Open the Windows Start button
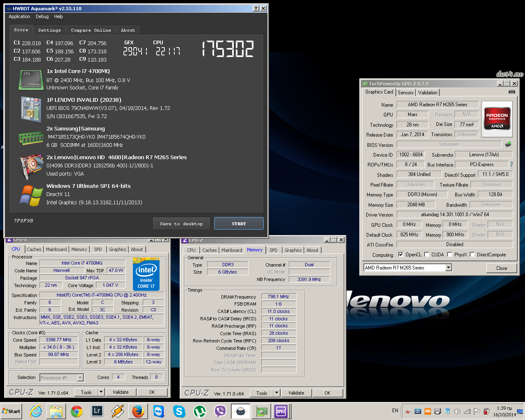This screenshot has width=525, height=420. click(11, 411)
